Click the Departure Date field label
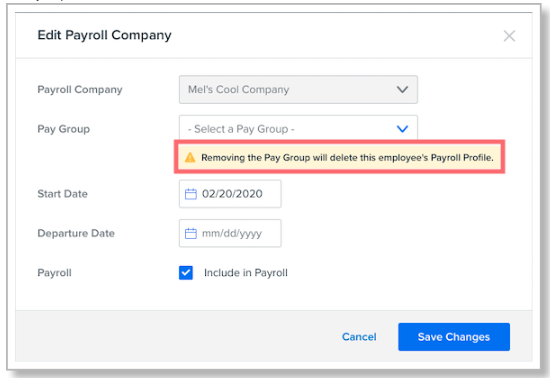 (76, 234)
